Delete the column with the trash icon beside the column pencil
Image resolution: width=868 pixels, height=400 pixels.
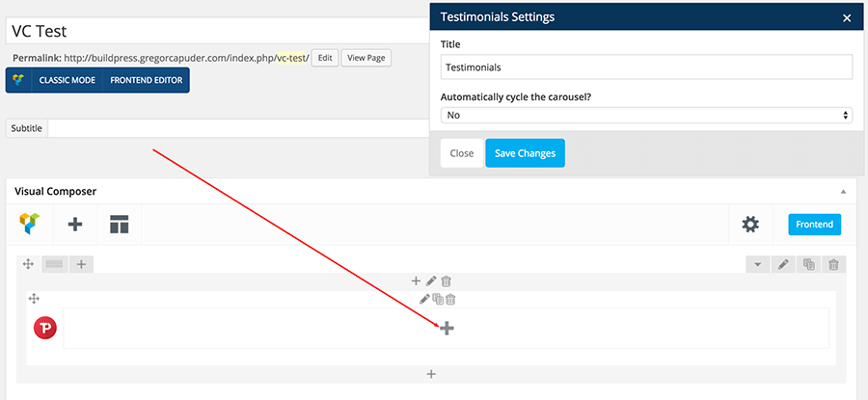tap(447, 281)
